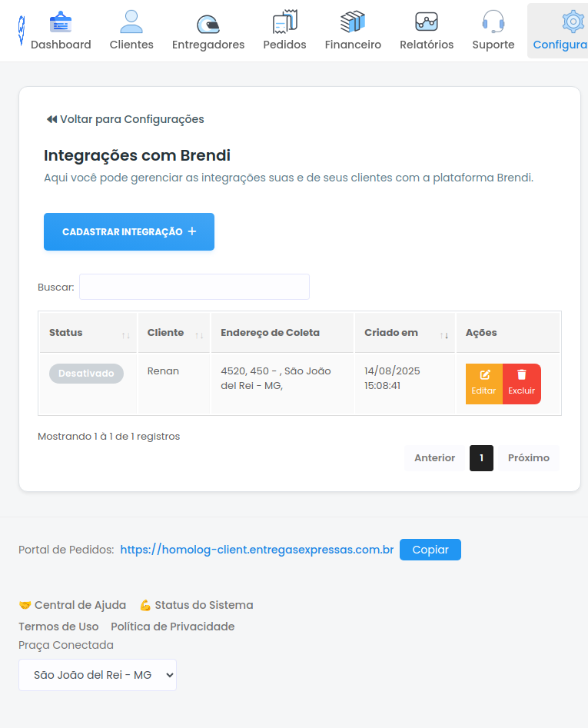Sort table by Status column
This screenshot has height=728, width=588.
tap(88, 333)
